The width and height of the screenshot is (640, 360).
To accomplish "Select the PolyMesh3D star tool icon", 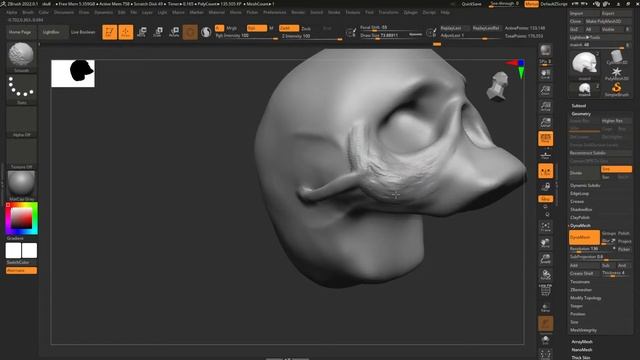I will (617, 73).
